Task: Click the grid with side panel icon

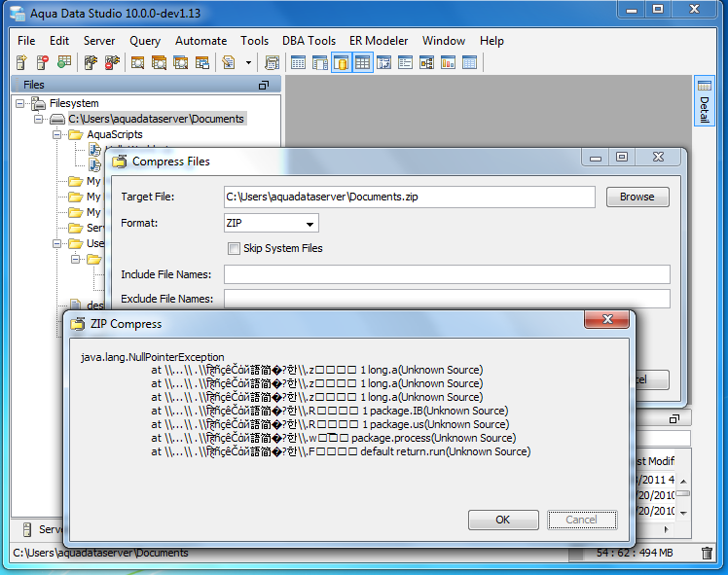Action: pos(320,62)
